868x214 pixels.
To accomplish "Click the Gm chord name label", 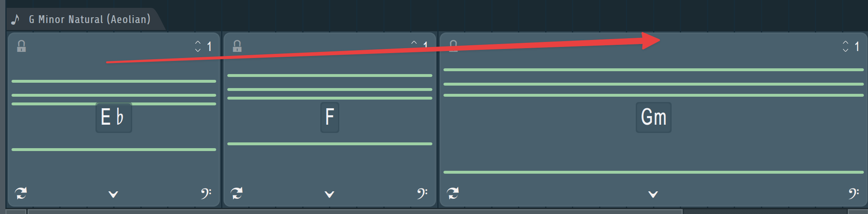I will 653,117.
